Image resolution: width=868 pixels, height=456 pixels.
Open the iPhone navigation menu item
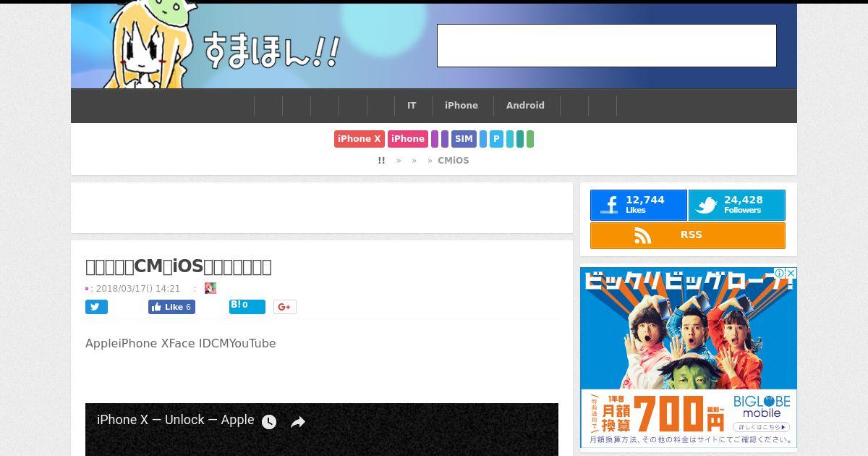coord(461,106)
